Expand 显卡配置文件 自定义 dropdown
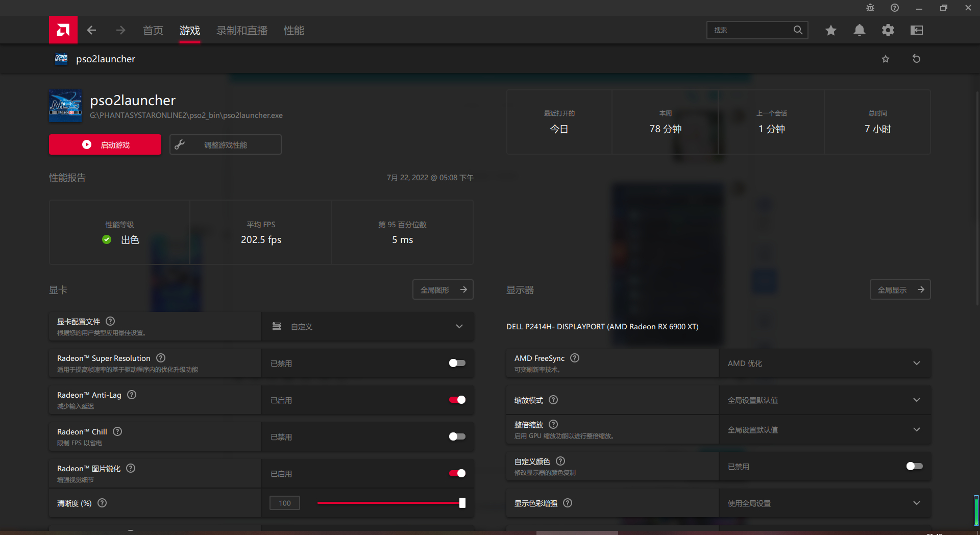Viewport: 980px width, 535px height. (367, 326)
